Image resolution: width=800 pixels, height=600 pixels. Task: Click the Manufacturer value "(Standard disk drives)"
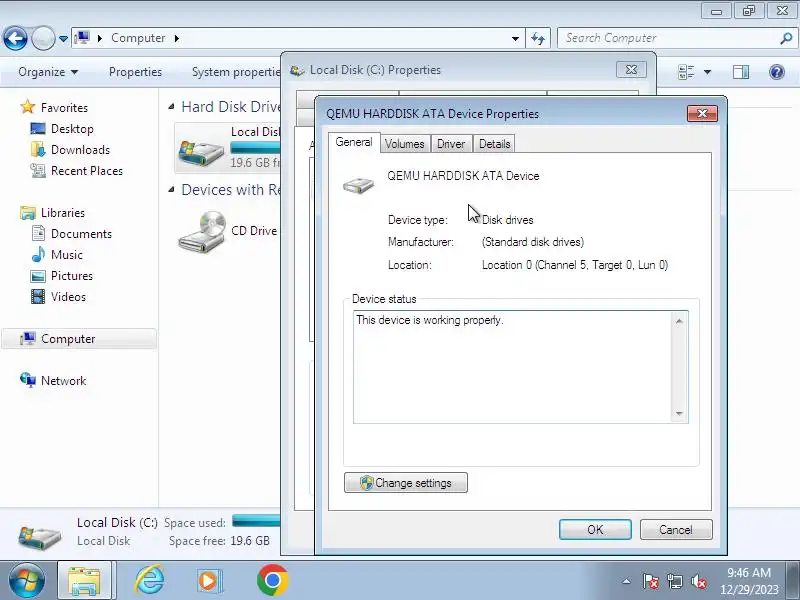coord(533,242)
